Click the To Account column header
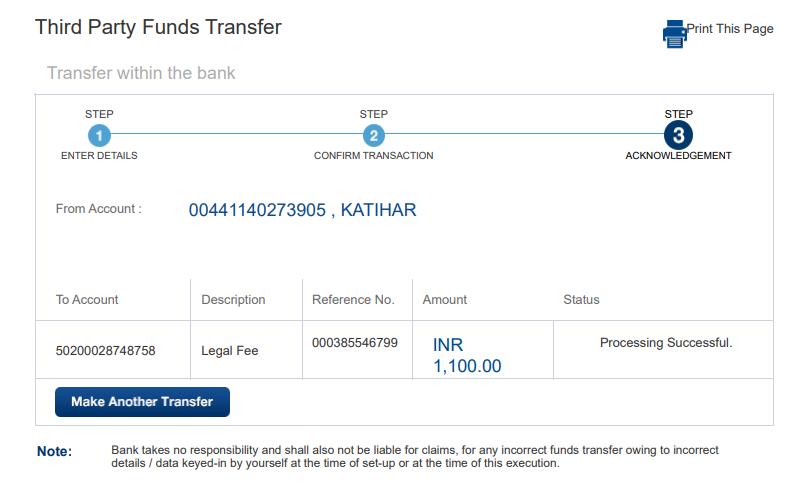This screenshot has width=797, height=495. click(87, 300)
